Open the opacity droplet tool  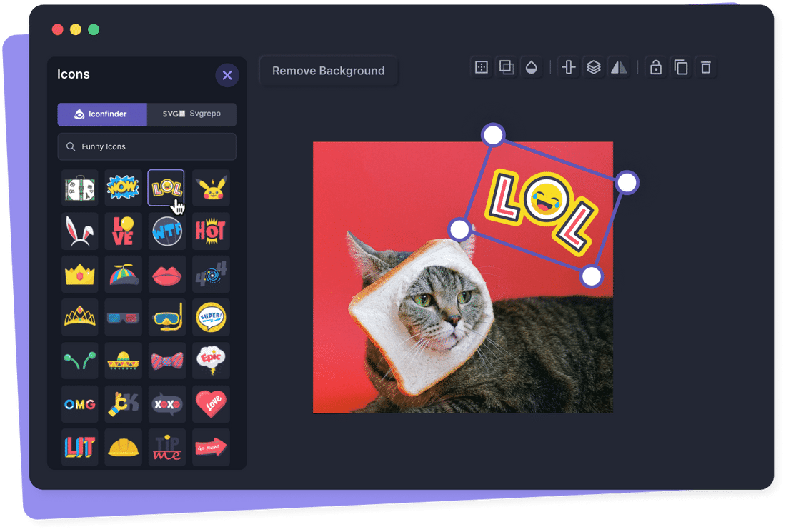[532, 67]
